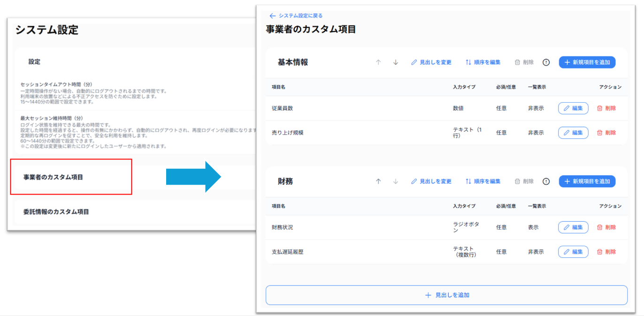
Task: Edit the 財務状況 item
Action: (573, 227)
